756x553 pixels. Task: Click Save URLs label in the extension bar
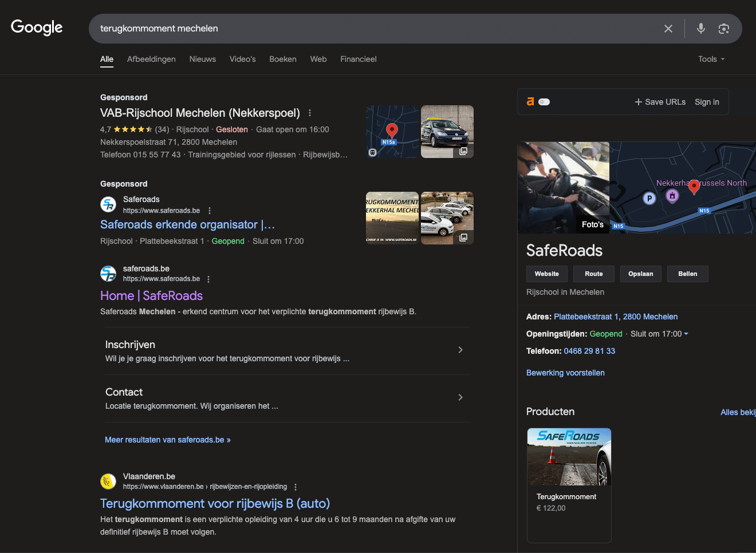pyautogui.click(x=666, y=102)
